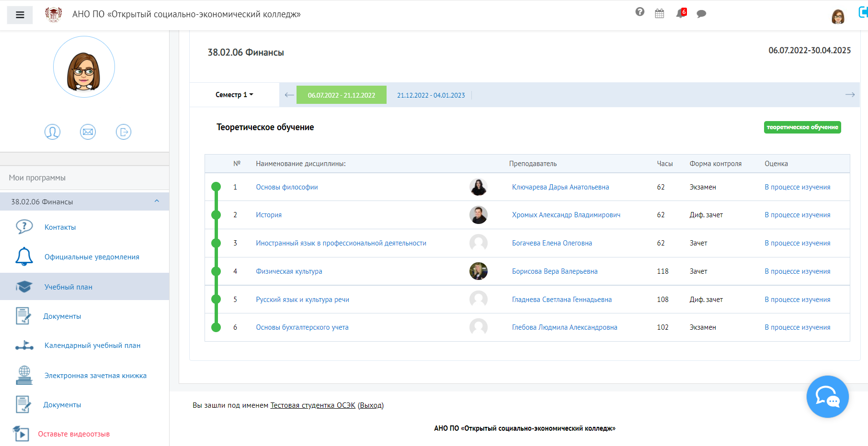Screen dimensions: 868x446
Task: Click the right arrow to next period
Action: coord(850,95)
